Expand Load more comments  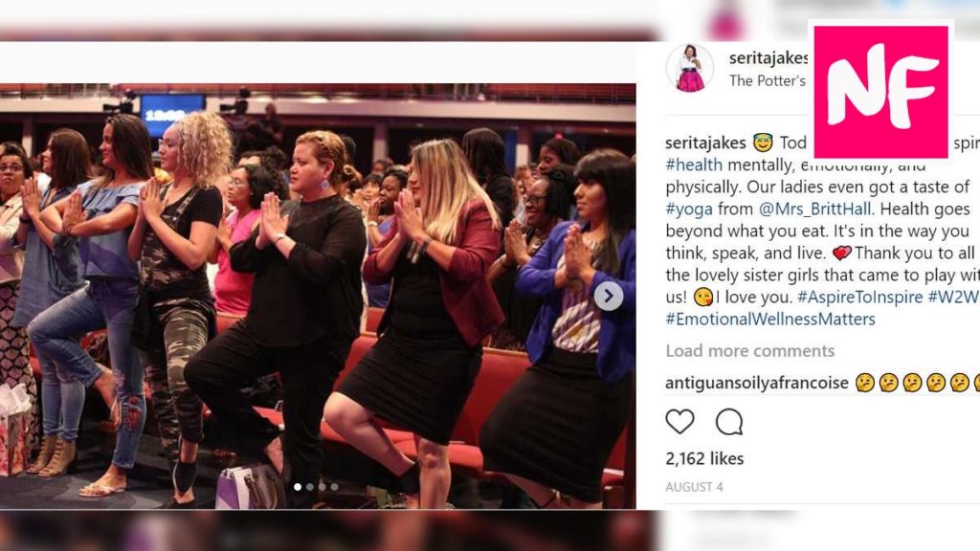[x=750, y=350]
